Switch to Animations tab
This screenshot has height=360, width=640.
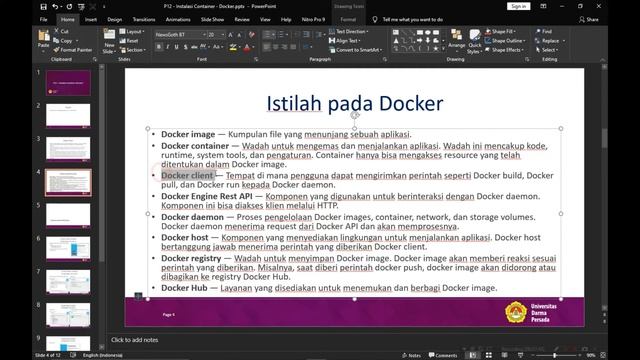pos(178,19)
